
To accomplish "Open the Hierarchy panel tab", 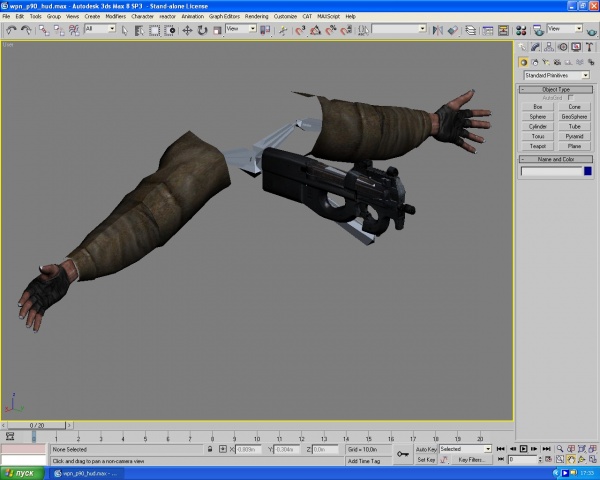I will pos(550,47).
